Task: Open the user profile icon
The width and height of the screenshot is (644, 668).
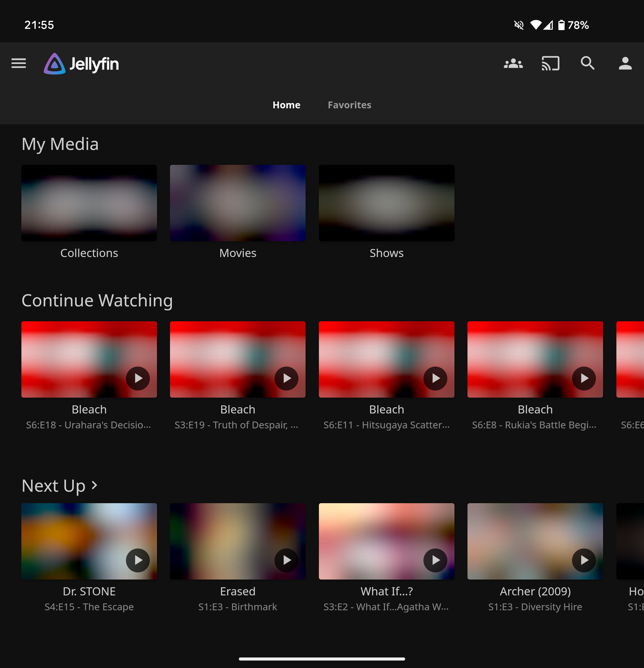Action: pos(625,63)
